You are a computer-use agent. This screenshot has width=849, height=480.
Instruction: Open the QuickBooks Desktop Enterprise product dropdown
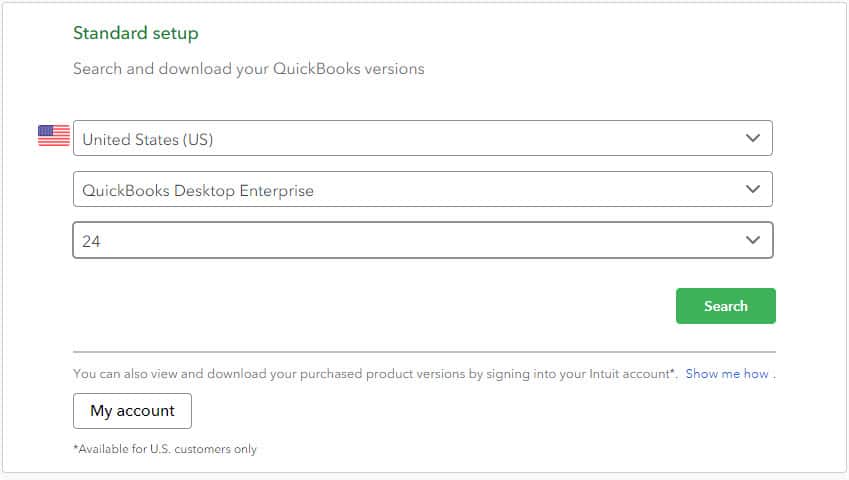422,189
